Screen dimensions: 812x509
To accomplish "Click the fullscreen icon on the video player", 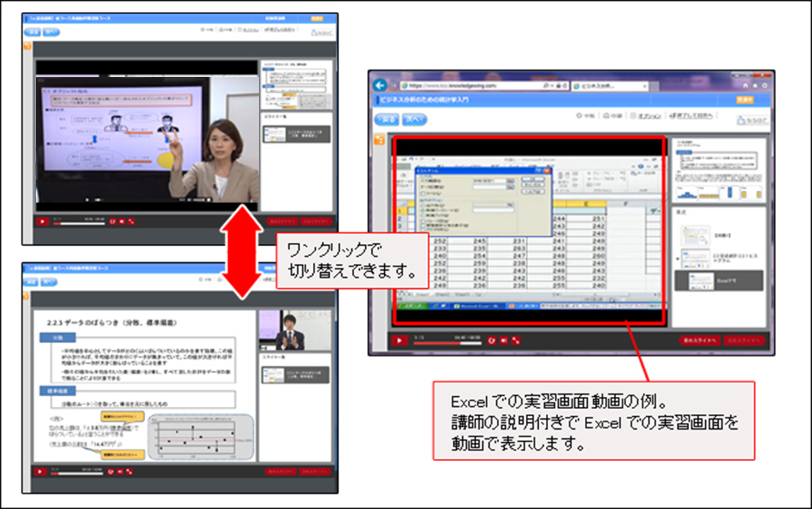I will [x=516, y=340].
